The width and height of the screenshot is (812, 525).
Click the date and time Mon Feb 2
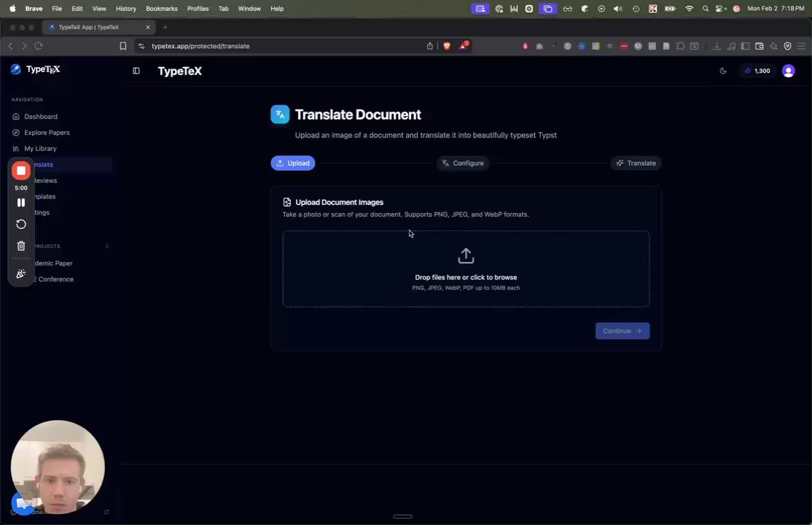tap(776, 9)
